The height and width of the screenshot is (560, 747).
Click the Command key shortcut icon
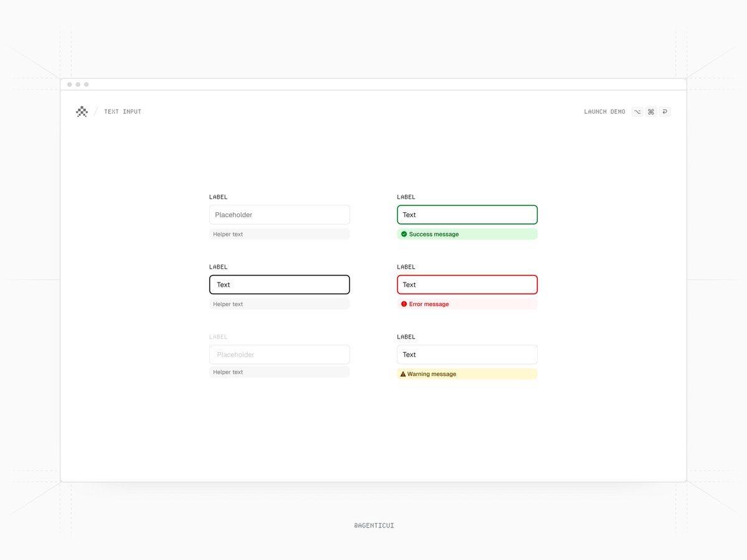651,111
